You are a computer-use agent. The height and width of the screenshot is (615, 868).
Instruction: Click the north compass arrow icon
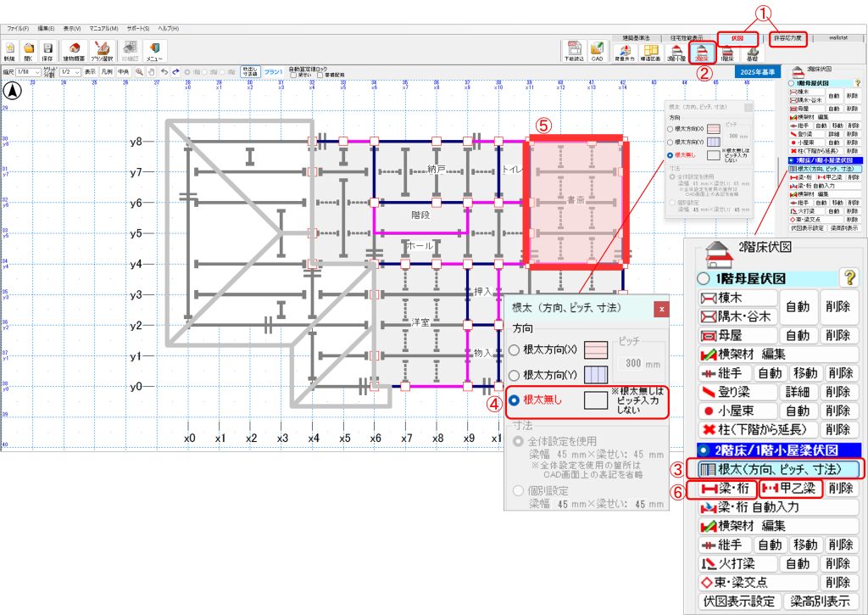point(13,90)
